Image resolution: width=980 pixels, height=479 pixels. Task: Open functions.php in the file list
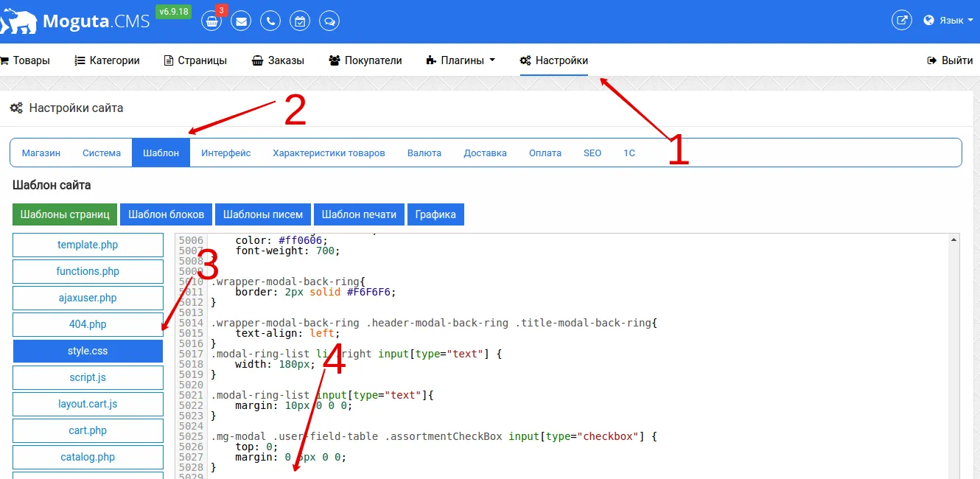88,271
